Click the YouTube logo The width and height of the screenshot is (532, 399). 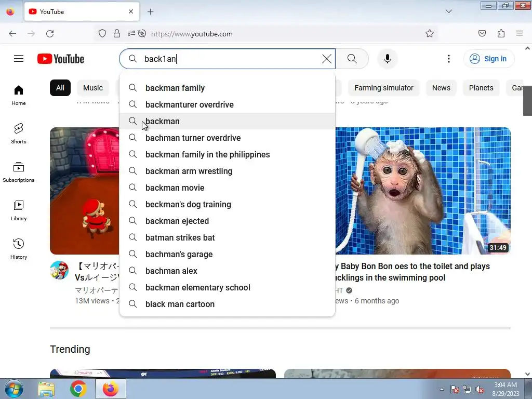[61, 59]
